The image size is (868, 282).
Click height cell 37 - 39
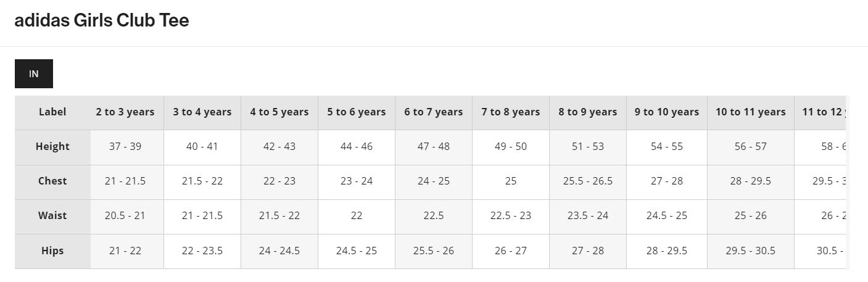coord(125,146)
